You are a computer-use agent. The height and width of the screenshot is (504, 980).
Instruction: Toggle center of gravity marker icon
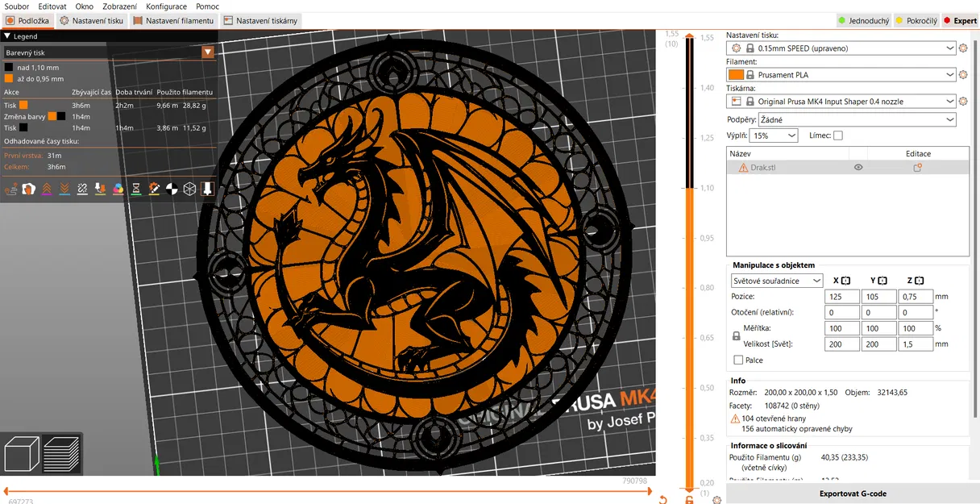172,189
